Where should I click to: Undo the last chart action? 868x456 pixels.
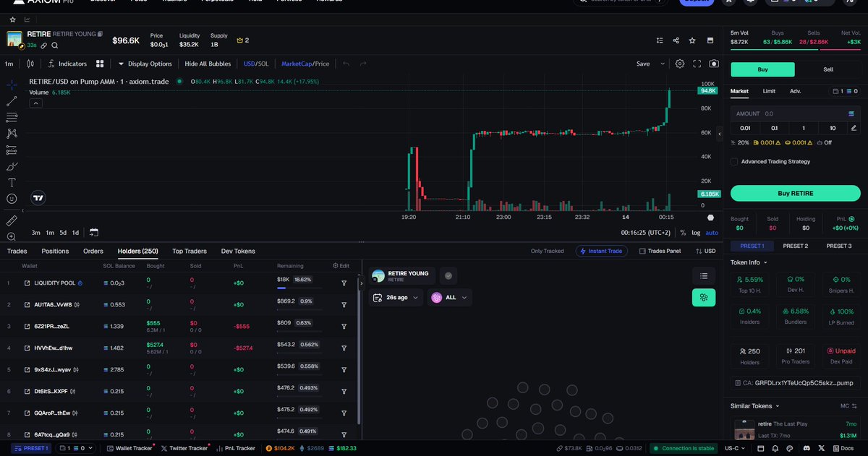coord(346,64)
